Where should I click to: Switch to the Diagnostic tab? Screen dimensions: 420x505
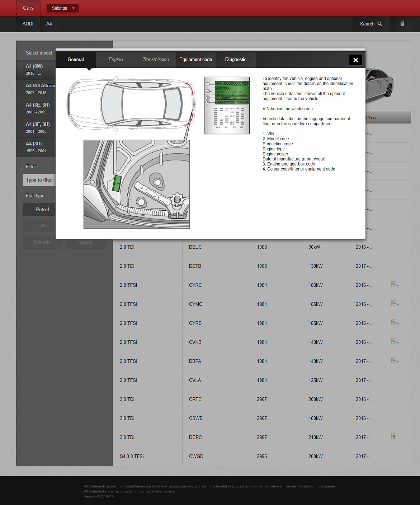pyautogui.click(x=236, y=60)
